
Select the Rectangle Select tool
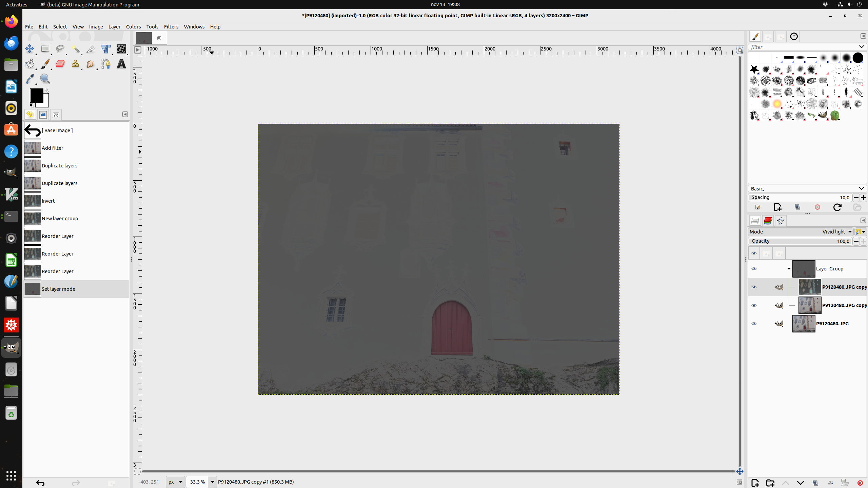tap(45, 49)
